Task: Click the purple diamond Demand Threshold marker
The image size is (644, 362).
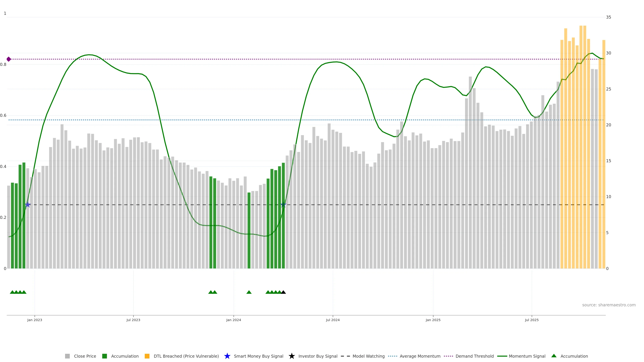Action: click(x=9, y=59)
